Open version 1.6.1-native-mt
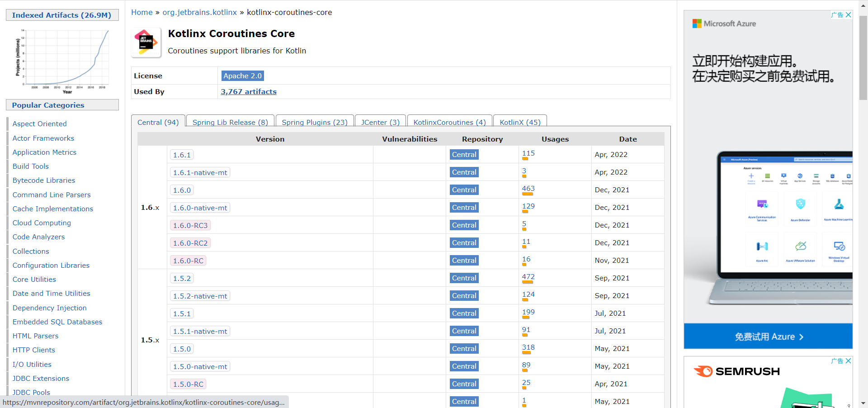The width and height of the screenshot is (868, 408). coord(200,172)
